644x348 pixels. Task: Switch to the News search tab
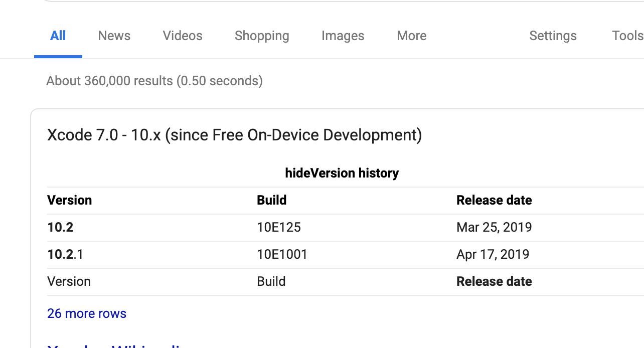coord(114,36)
